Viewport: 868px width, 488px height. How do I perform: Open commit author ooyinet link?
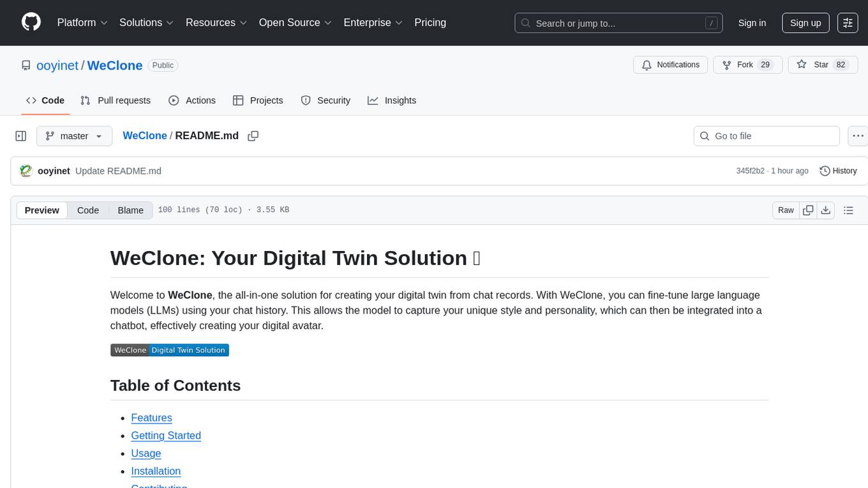pyautogui.click(x=54, y=171)
